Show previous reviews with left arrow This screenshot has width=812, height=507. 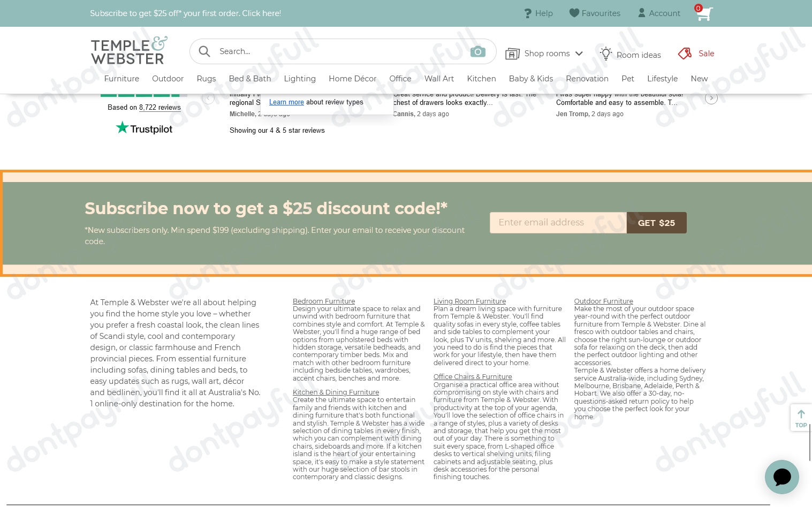coord(208,98)
